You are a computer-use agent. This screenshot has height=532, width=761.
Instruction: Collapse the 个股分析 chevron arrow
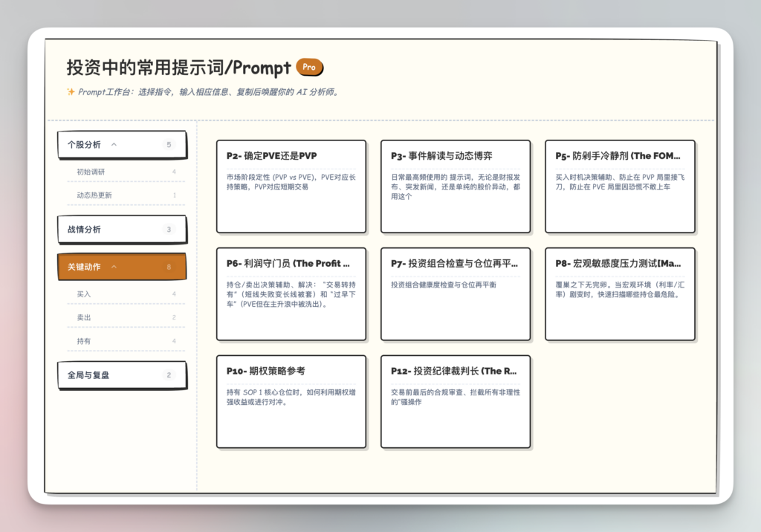click(x=114, y=145)
